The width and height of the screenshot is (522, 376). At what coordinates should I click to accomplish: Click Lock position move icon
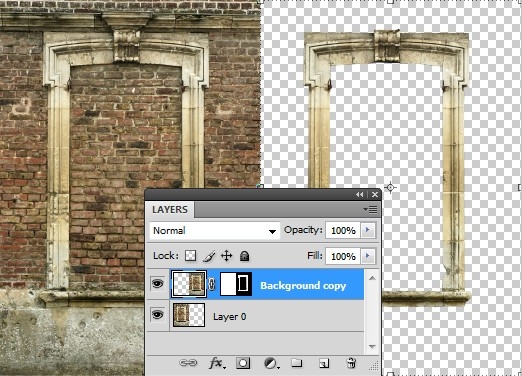point(227,256)
